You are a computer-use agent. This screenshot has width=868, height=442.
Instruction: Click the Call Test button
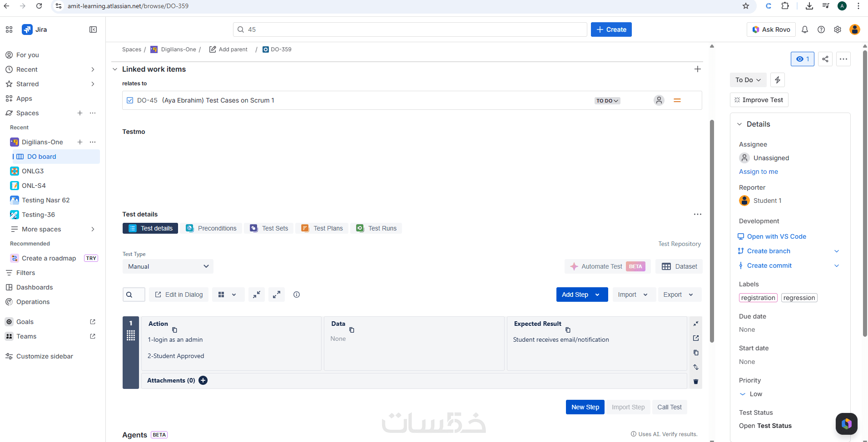[x=670, y=407]
